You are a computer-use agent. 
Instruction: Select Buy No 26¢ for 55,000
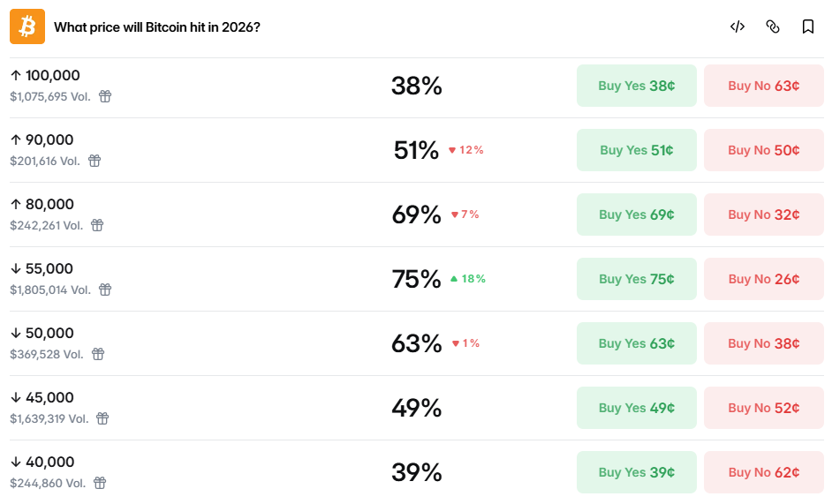coord(763,279)
